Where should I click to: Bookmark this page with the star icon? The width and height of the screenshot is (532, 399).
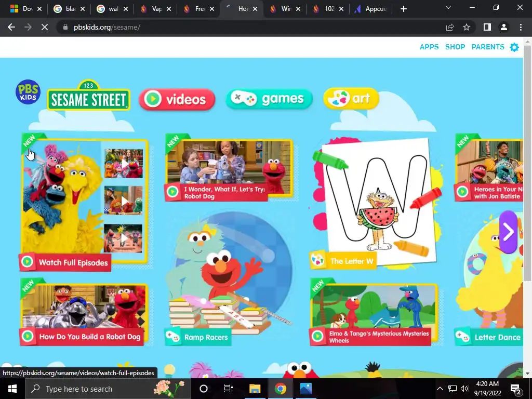[467, 27]
